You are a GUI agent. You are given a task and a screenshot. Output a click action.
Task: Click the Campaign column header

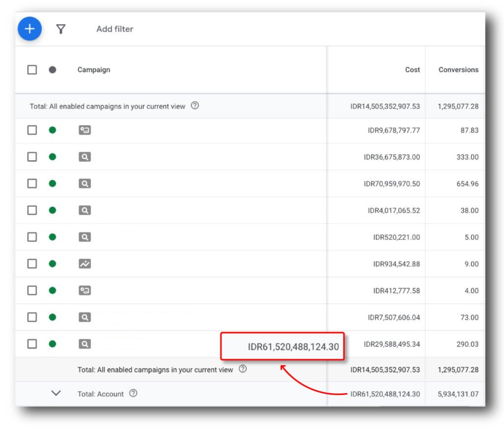(94, 70)
